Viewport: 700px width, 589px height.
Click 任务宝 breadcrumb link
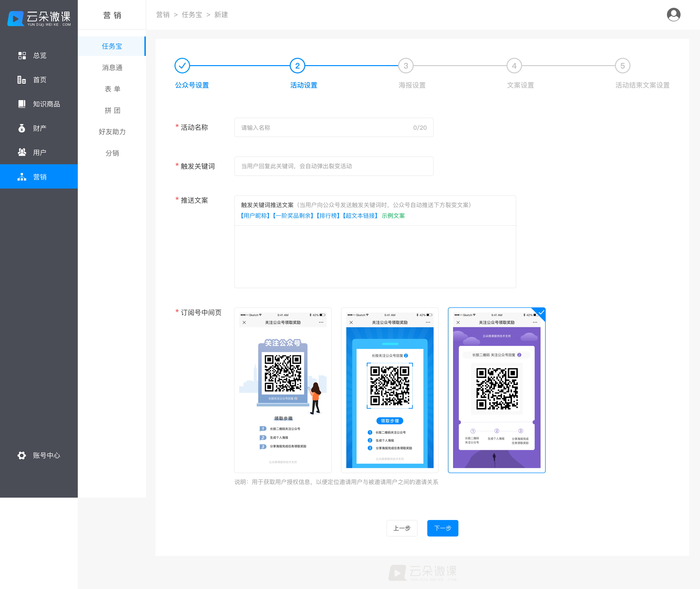(x=192, y=15)
